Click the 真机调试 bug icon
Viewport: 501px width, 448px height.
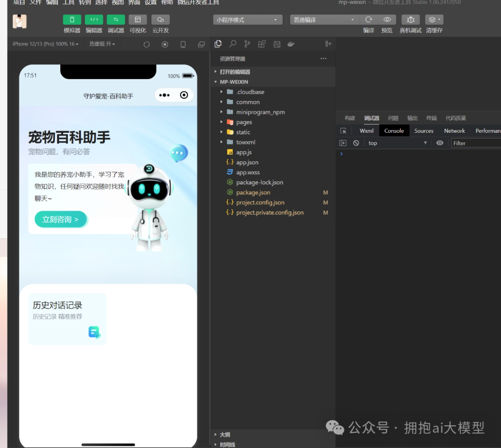411,19
